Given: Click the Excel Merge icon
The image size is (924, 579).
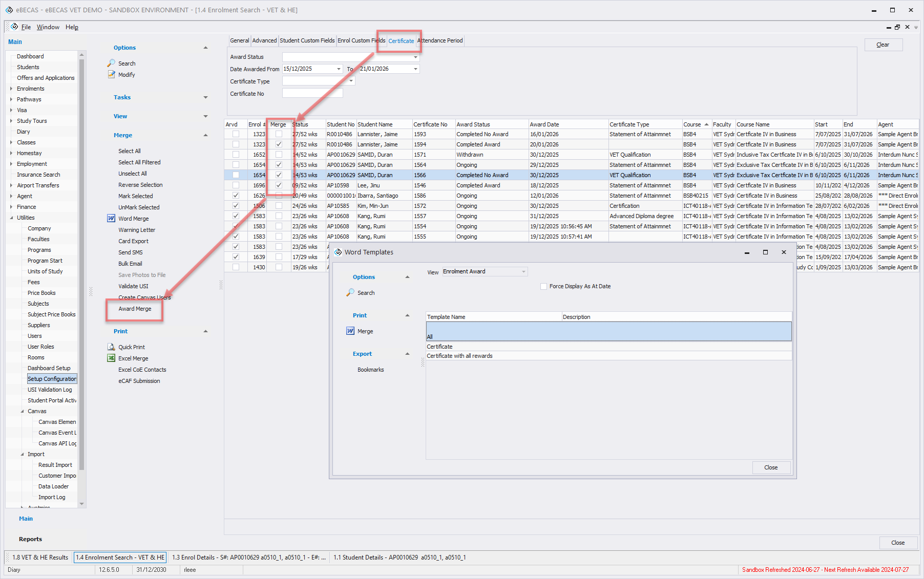Looking at the screenshot, I should (x=111, y=358).
